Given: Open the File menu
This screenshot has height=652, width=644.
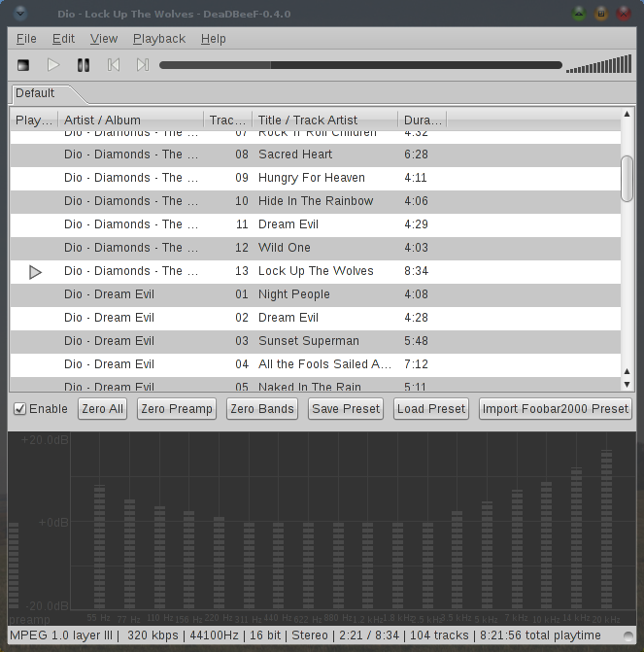Looking at the screenshot, I should click(x=26, y=39).
